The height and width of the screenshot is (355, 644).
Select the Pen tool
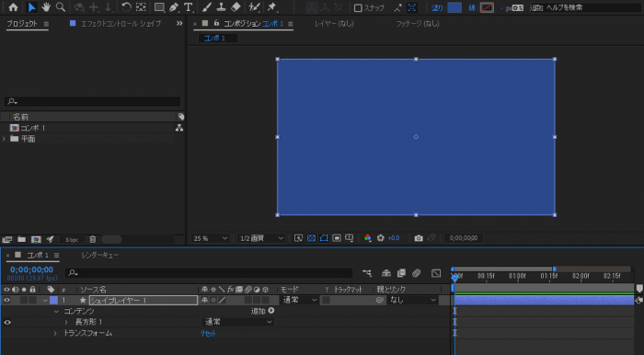coord(174,7)
